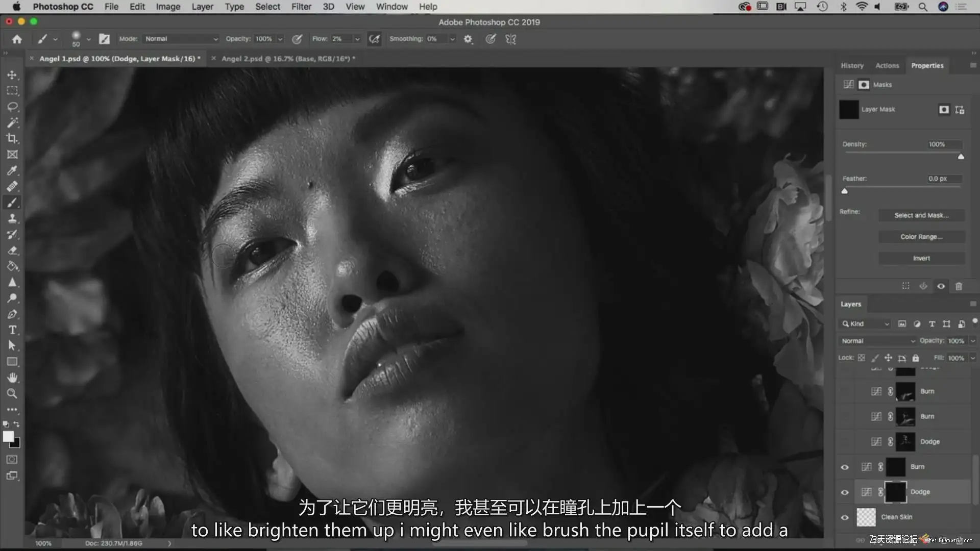
Task: Select the Horizontal Type tool
Action: (12, 330)
